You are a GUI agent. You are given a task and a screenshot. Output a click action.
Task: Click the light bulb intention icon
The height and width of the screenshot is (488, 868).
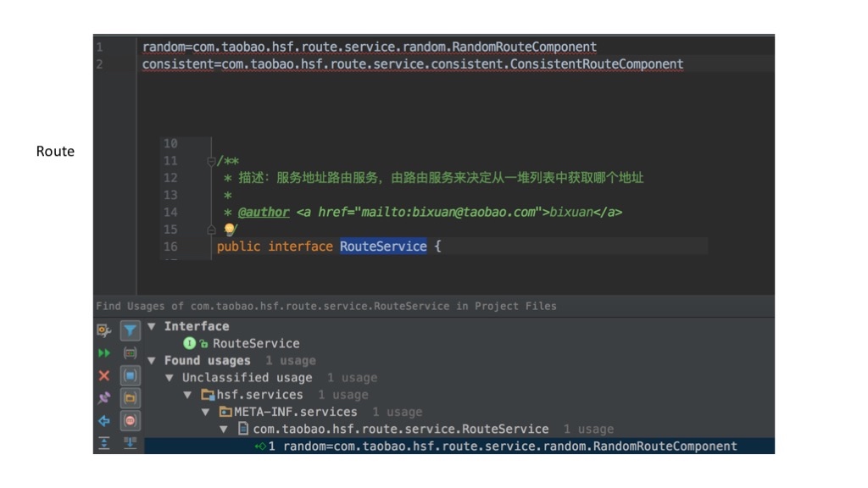pos(229,229)
